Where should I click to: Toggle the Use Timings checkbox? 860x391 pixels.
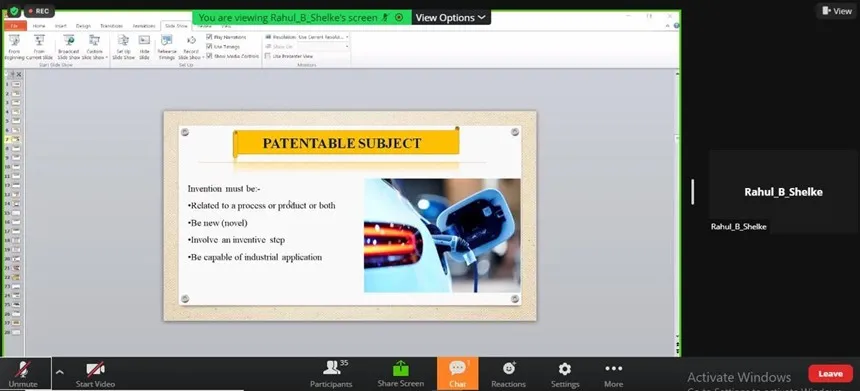[x=209, y=46]
